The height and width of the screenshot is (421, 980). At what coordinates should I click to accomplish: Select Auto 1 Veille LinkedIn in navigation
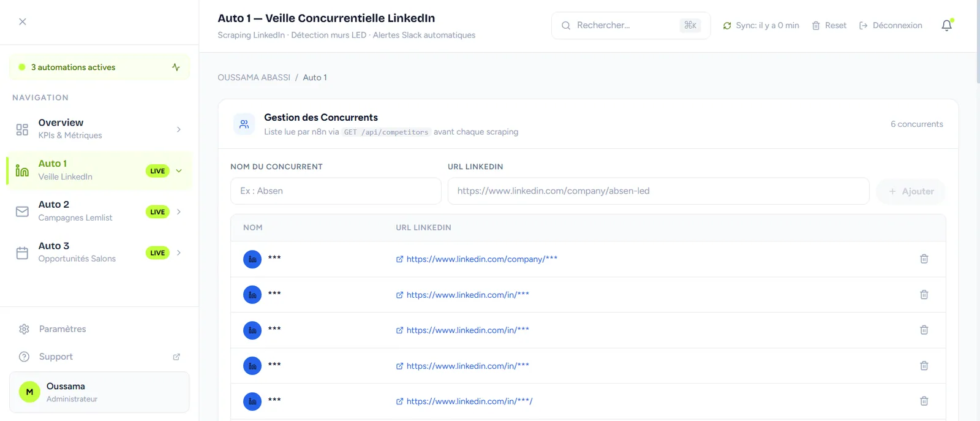(99, 170)
